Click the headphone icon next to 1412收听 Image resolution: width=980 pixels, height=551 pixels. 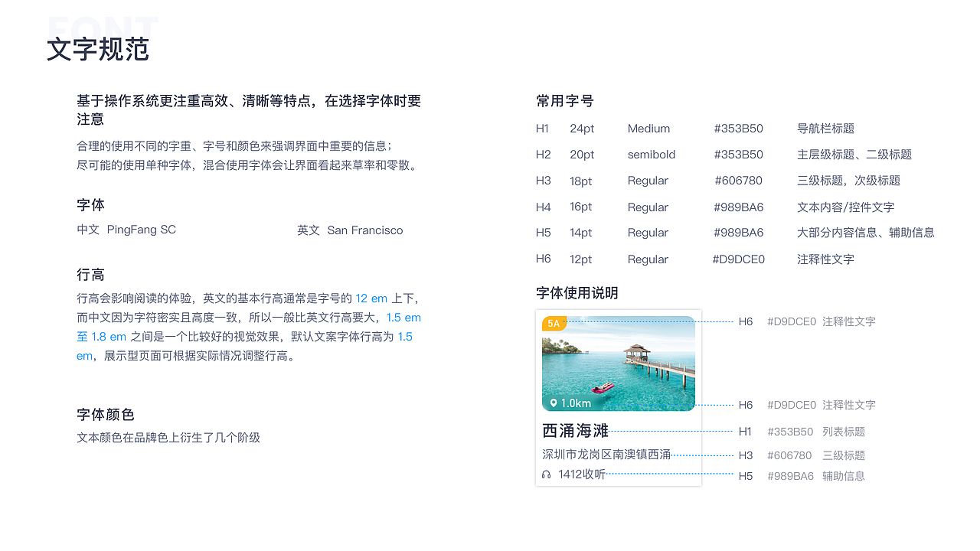click(545, 474)
